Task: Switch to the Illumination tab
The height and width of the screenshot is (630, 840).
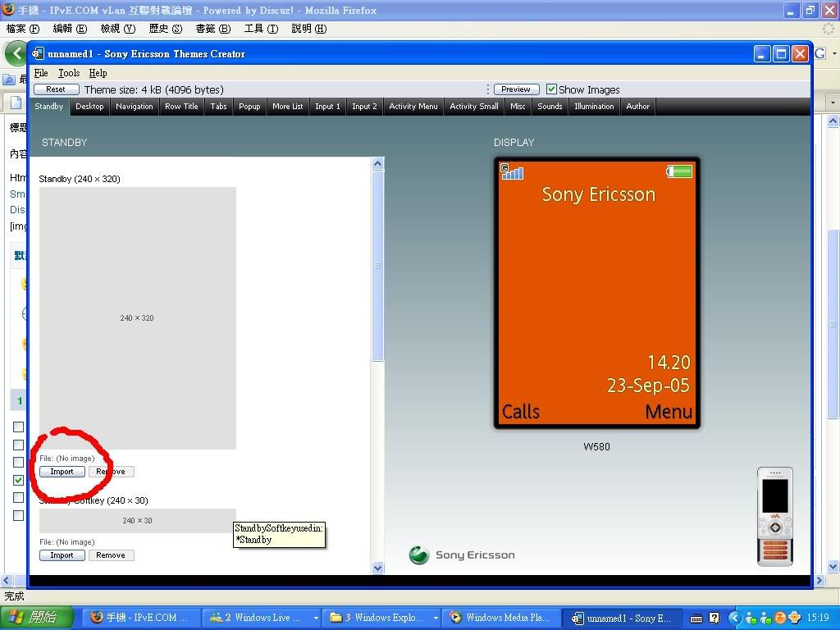Action: 594,107
